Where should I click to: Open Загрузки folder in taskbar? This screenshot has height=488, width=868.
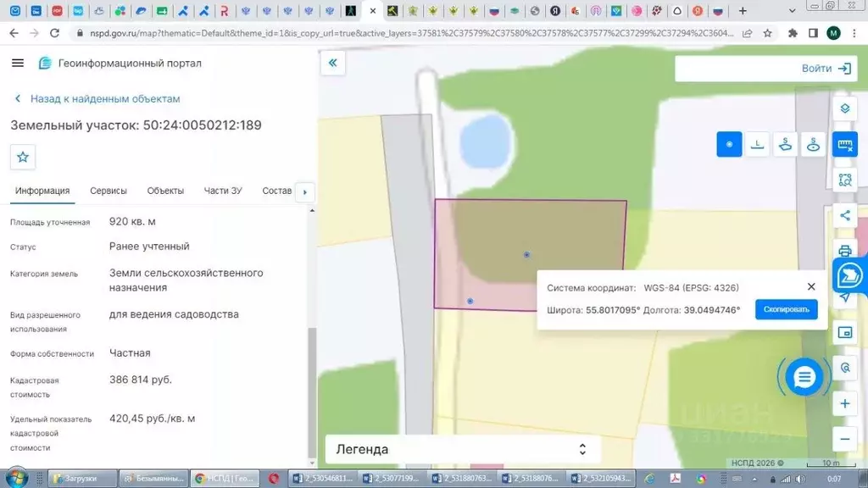(82, 479)
